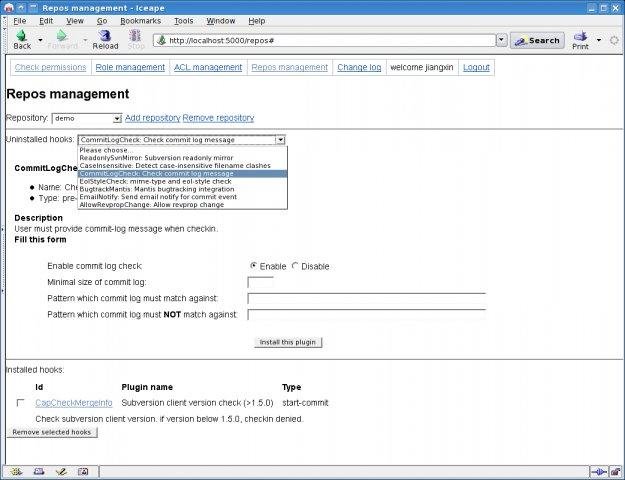Screen dimensions: 625x480
Task: Reload the current page
Action: pyautogui.click(x=105, y=39)
